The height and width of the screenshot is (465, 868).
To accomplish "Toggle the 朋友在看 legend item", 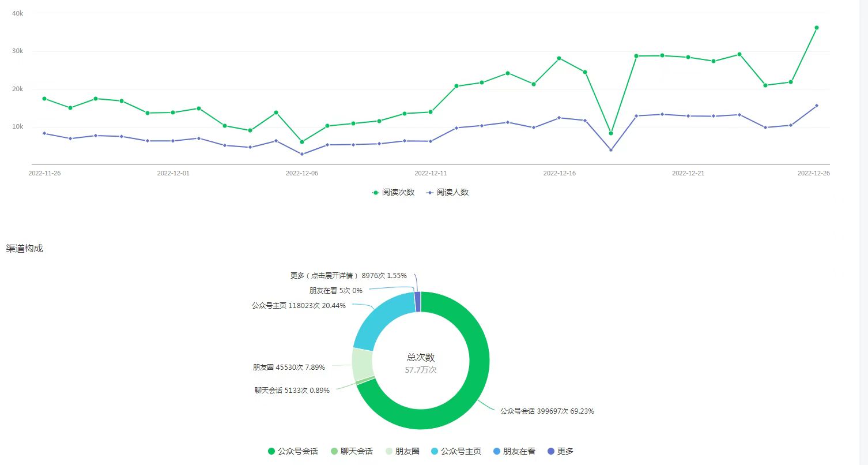I will (x=514, y=451).
